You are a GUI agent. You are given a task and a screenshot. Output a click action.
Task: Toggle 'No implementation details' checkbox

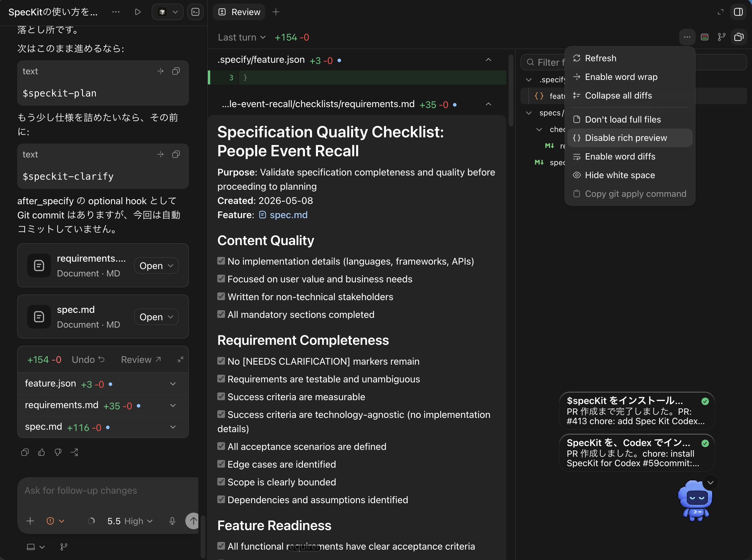(221, 261)
